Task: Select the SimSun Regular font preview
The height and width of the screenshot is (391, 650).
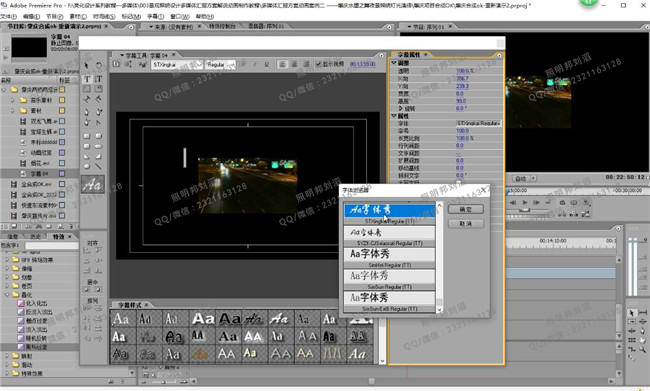Action: (389, 279)
